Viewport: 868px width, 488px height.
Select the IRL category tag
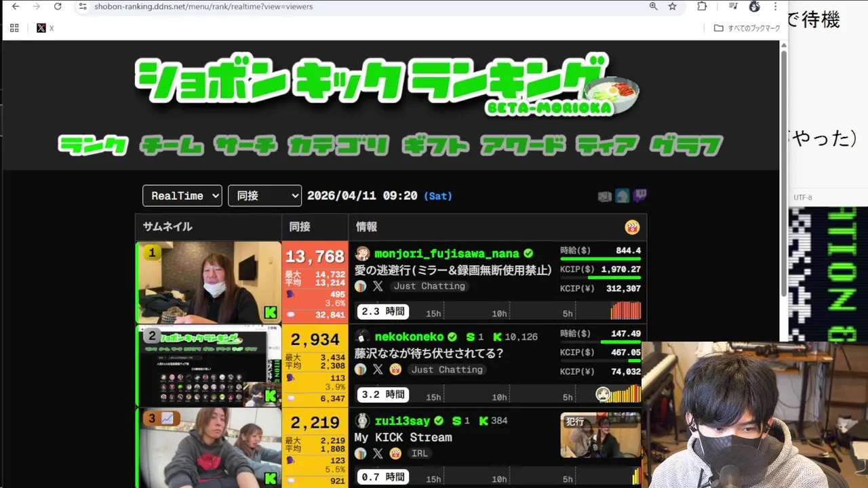[420, 453]
